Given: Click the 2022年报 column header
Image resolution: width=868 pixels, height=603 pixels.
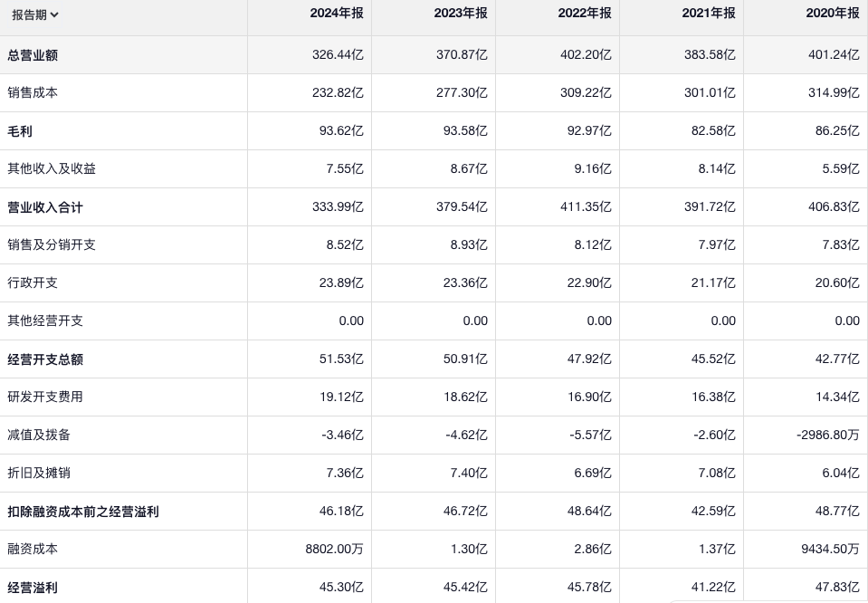Looking at the screenshot, I should pos(585,14).
